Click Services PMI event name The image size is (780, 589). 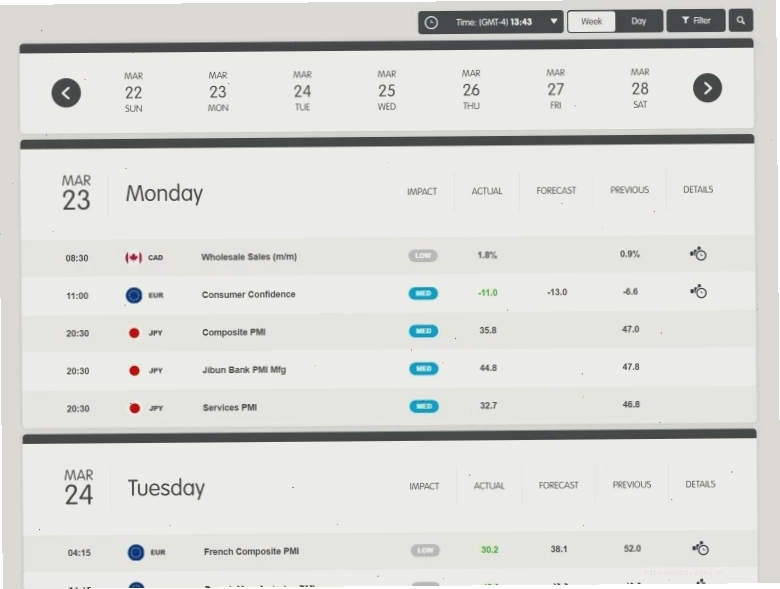pyautogui.click(x=230, y=407)
